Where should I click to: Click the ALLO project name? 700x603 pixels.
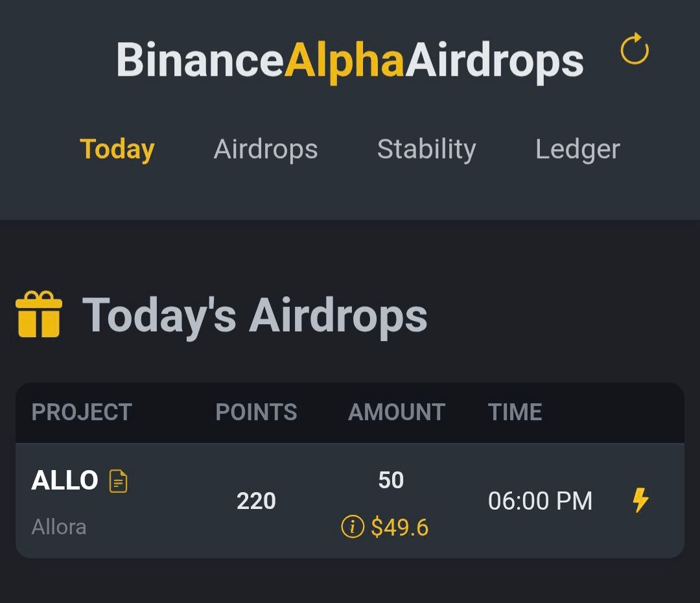tap(65, 480)
